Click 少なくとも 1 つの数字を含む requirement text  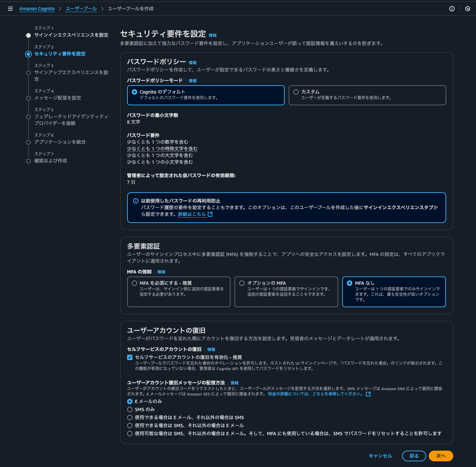pos(158,142)
